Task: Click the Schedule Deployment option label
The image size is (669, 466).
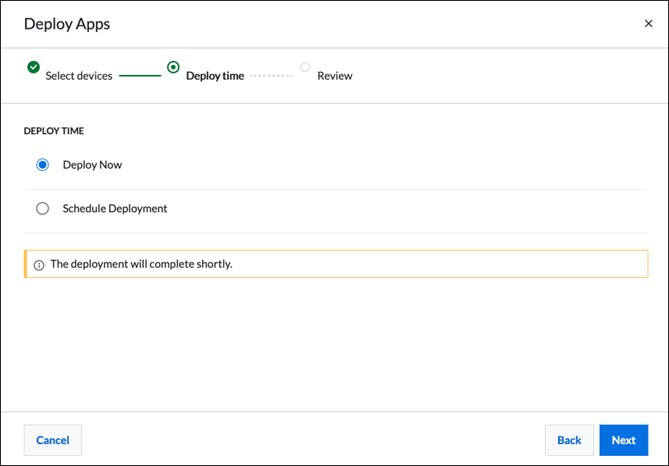Action: click(115, 209)
